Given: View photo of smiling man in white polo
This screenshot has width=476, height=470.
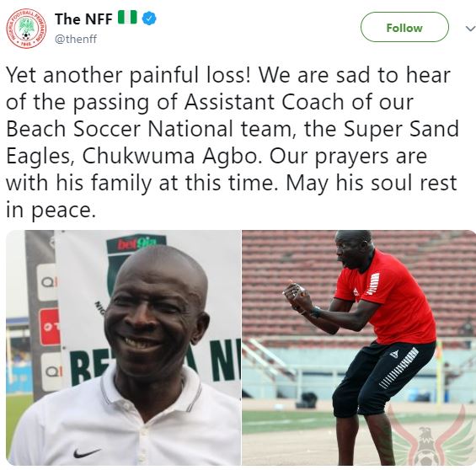Looking at the screenshot, I should 124,347.
